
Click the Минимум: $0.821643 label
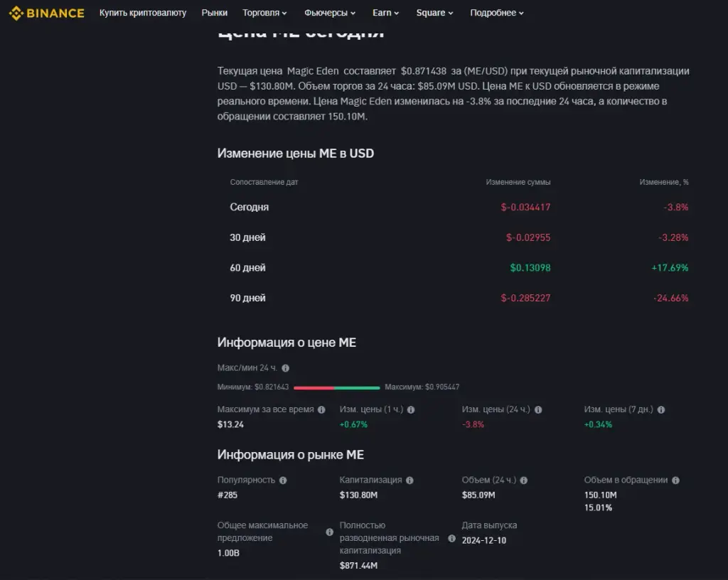[253, 387]
